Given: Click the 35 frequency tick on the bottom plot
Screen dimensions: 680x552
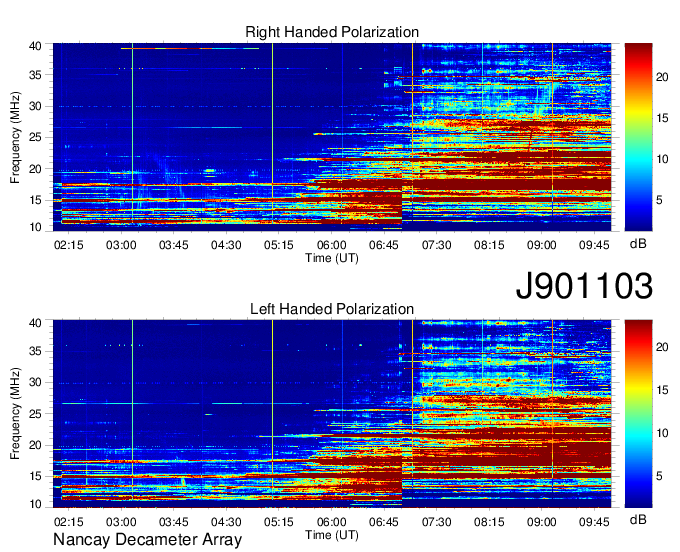Looking at the screenshot, I should 35,351.
